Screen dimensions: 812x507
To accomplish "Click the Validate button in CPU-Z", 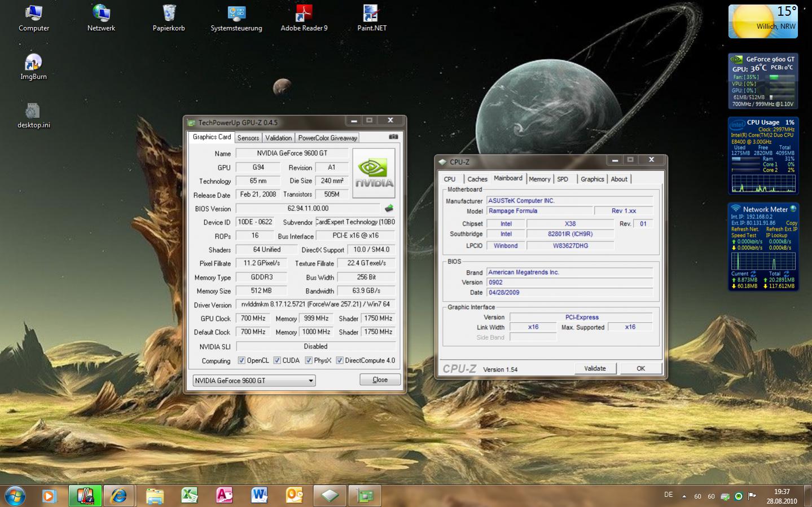I will coord(595,368).
